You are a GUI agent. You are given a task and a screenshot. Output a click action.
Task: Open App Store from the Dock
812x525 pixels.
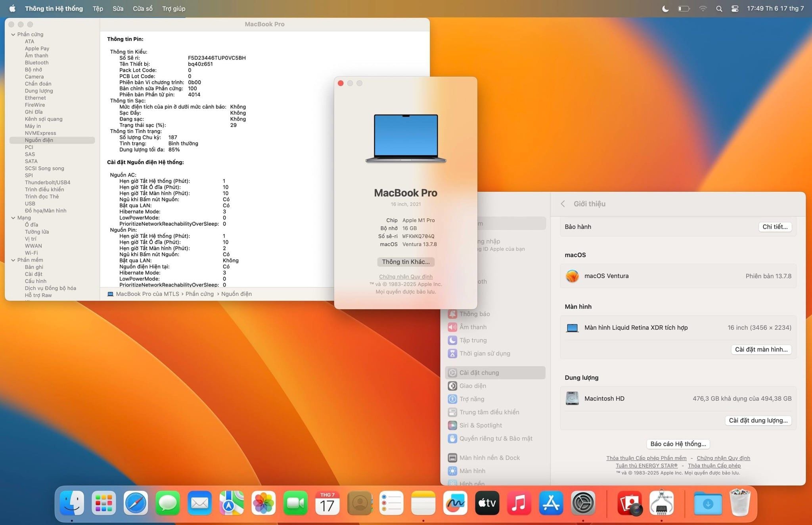(551, 503)
